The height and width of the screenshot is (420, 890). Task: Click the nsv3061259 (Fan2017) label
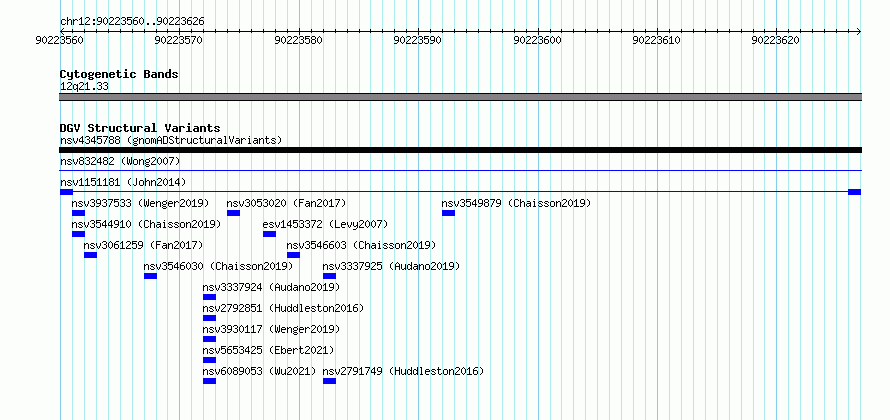pyautogui.click(x=143, y=245)
